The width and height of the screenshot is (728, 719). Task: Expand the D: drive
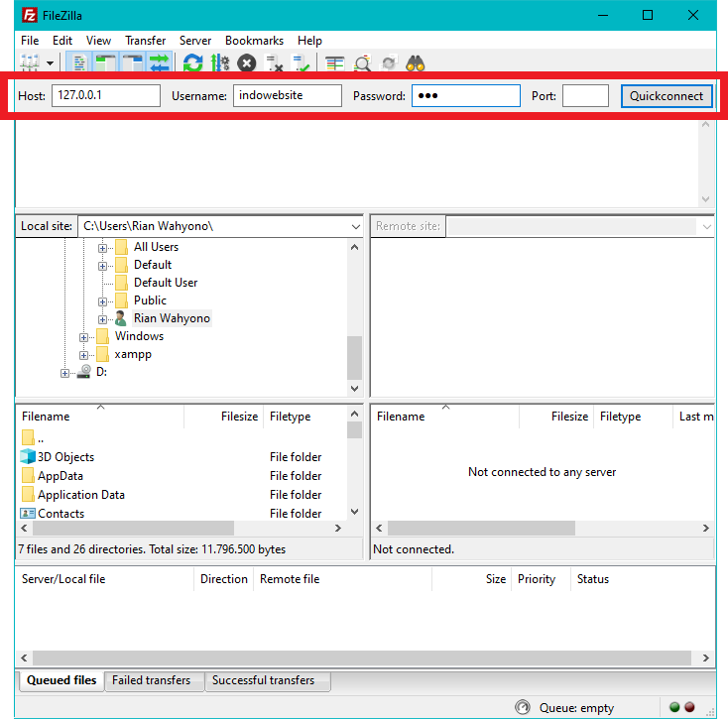tap(64, 373)
